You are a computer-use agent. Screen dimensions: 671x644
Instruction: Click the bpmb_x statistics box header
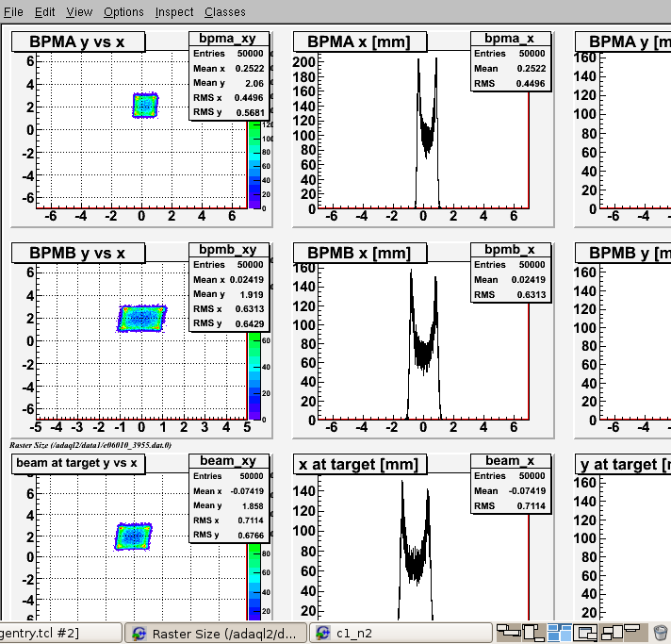[x=511, y=250]
